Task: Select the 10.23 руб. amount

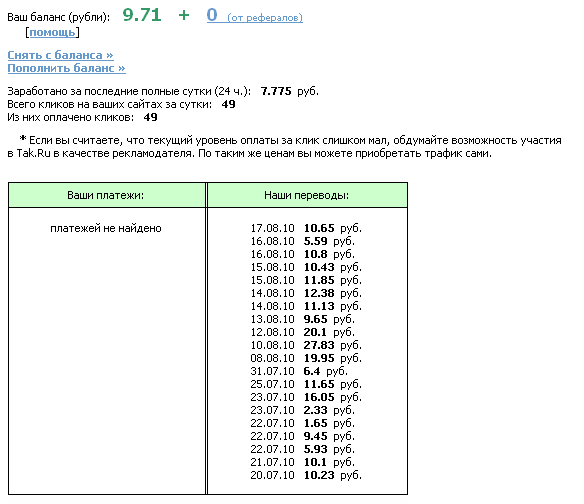Action: 333,476
